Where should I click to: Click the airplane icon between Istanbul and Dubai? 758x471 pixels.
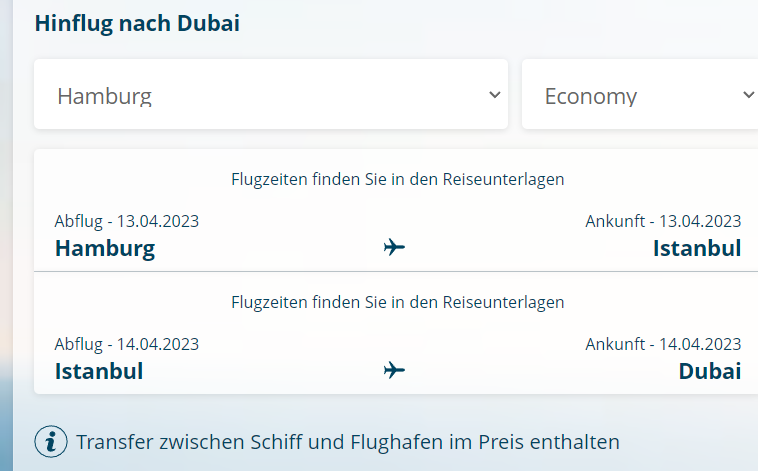click(x=395, y=371)
